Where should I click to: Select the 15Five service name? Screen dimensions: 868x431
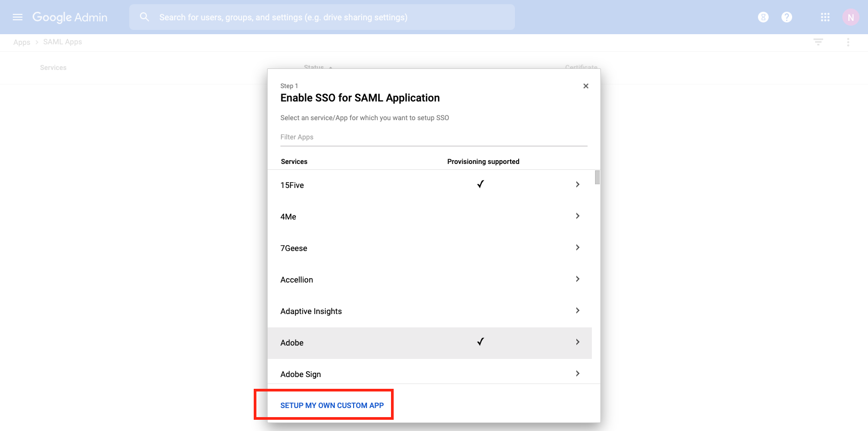(x=292, y=185)
